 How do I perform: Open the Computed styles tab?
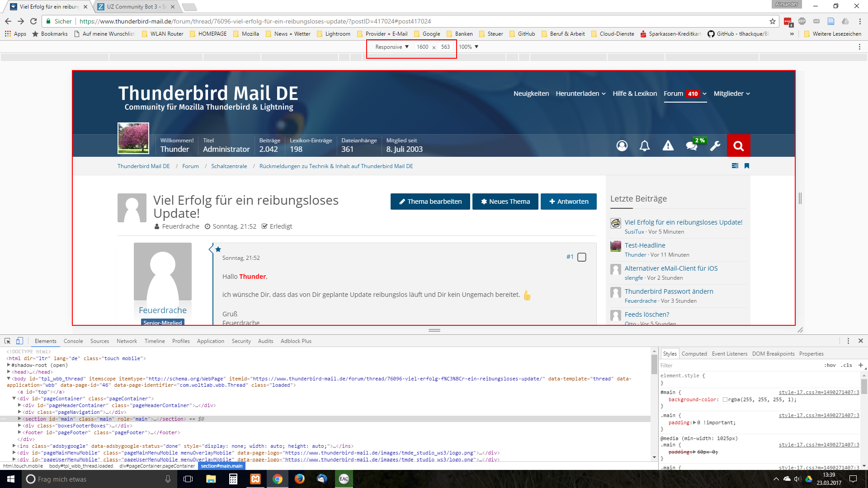[x=694, y=354]
